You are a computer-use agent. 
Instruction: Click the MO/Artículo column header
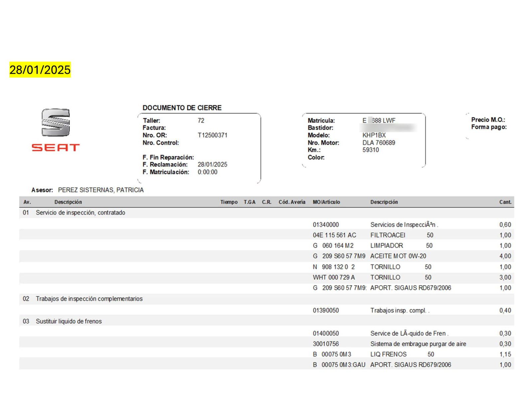coord(326,202)
